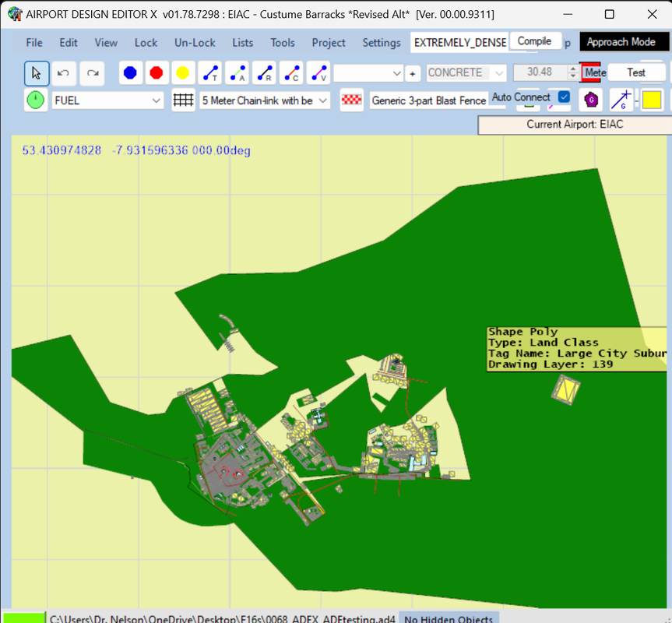Open the View menu
The height and width of the screenshot is (623, 672).
click(106, 43)
